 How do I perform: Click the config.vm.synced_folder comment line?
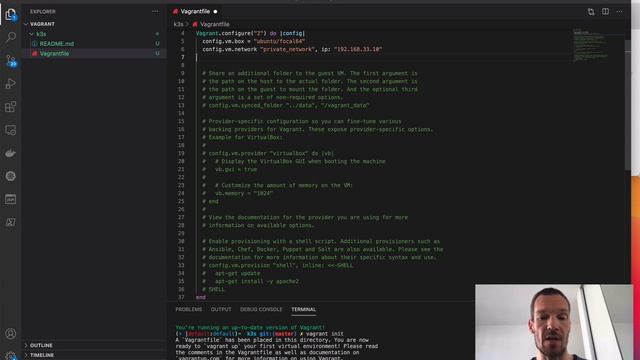point(286,105)
